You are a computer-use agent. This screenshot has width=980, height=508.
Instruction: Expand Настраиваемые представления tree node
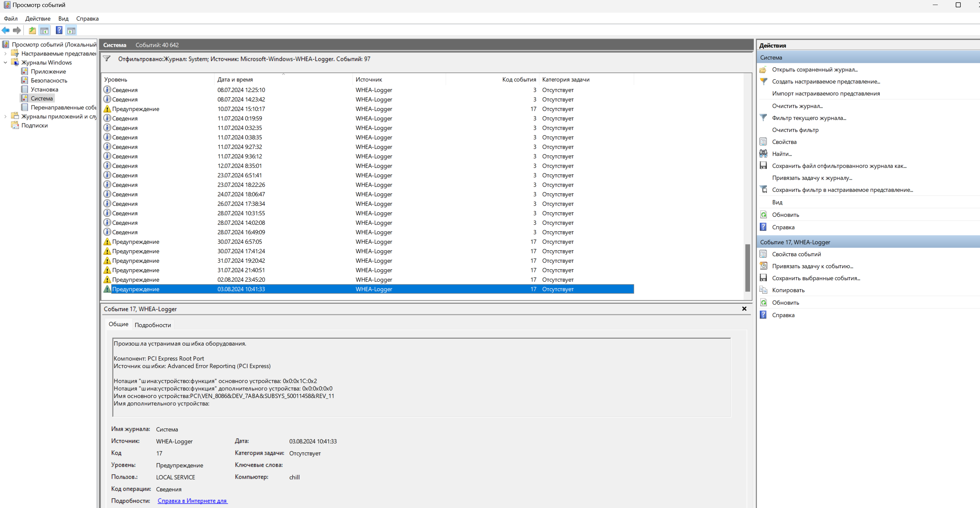click(x=5, y=54)
